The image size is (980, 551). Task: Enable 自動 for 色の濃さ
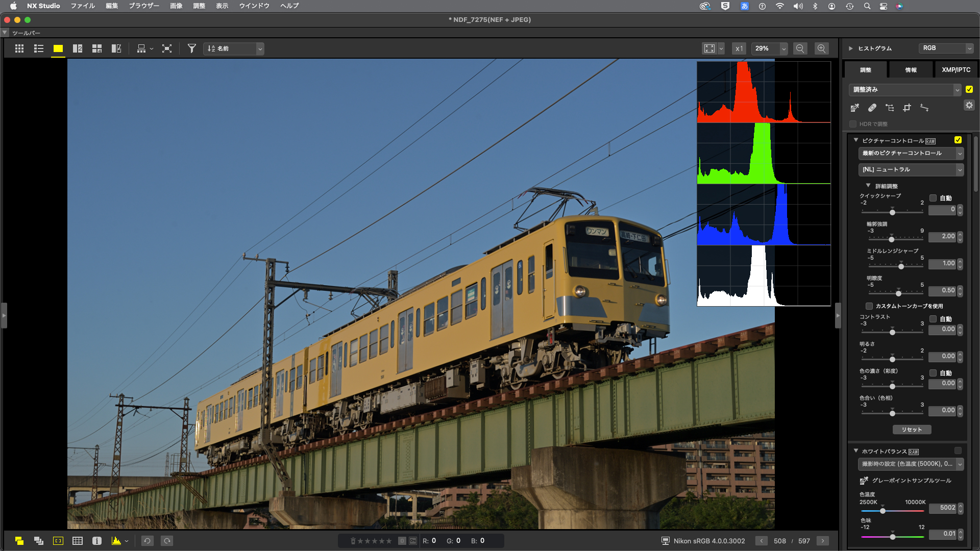pyautogui.click(x=933, y=373)
